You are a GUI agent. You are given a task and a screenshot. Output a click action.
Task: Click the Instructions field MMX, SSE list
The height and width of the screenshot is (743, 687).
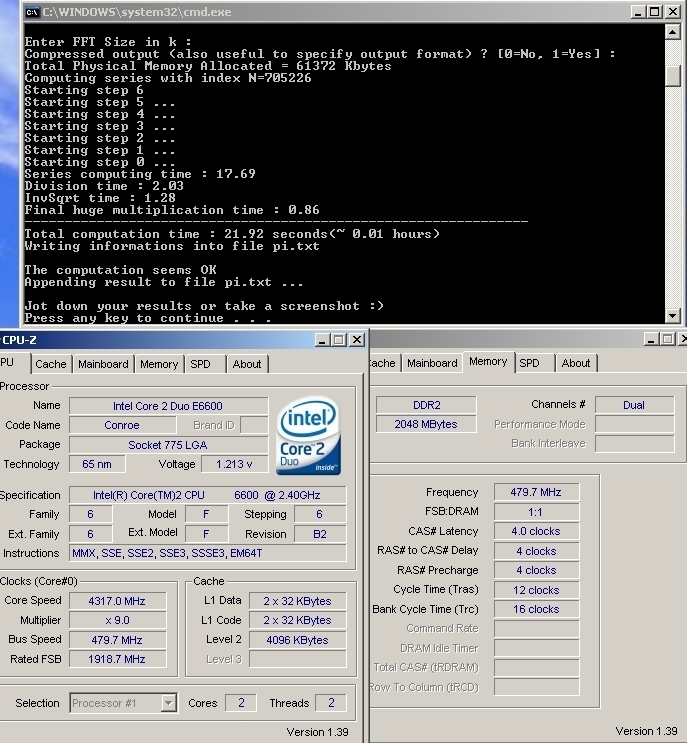[208, 553]
